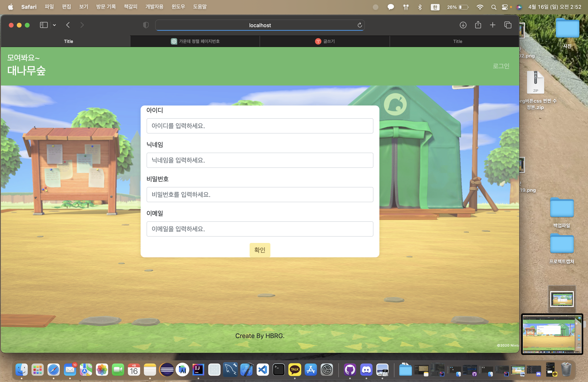
Task: Open the 개발자용 menu
Action: [154, 7]
